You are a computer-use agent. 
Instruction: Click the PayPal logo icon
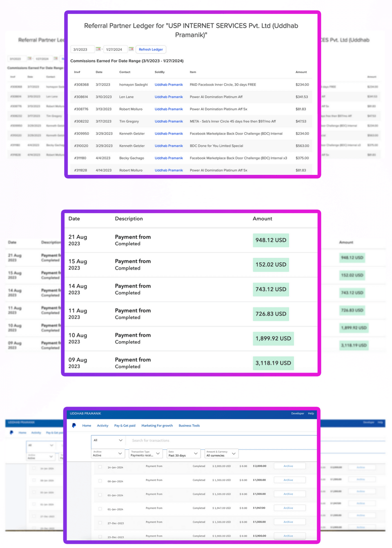pyautogui.click(x=74, y=425)
